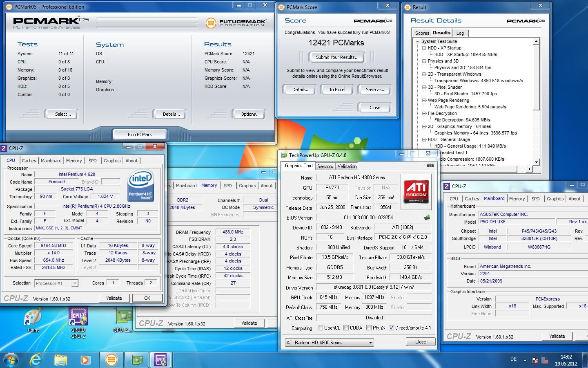Export results with To Excel button

337,90
